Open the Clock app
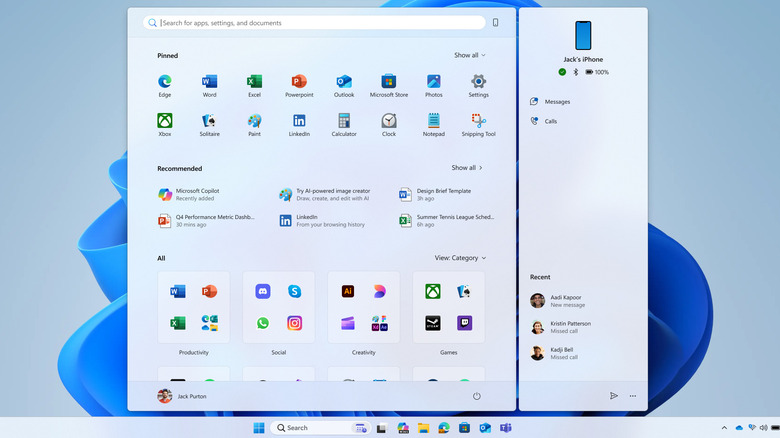This screenshot has width=780, height=438. coord(389,121)
